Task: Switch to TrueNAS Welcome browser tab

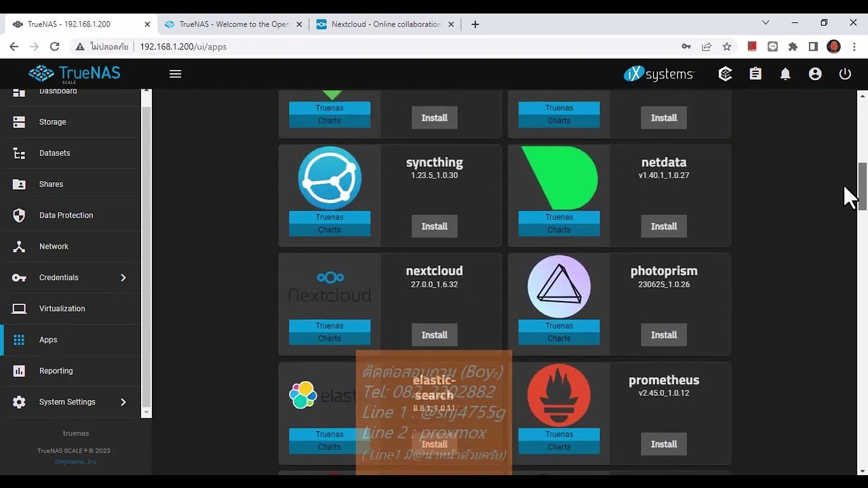Action: tap(234, 24)
